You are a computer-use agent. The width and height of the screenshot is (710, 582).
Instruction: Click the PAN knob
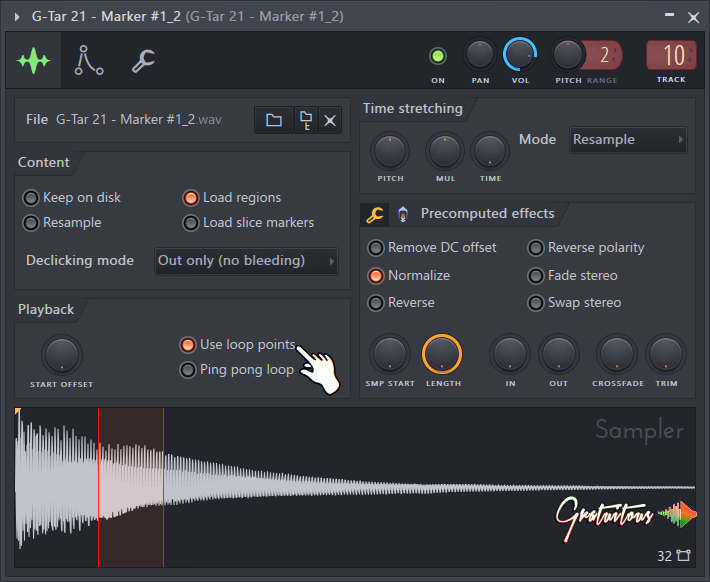pos(480,55)
